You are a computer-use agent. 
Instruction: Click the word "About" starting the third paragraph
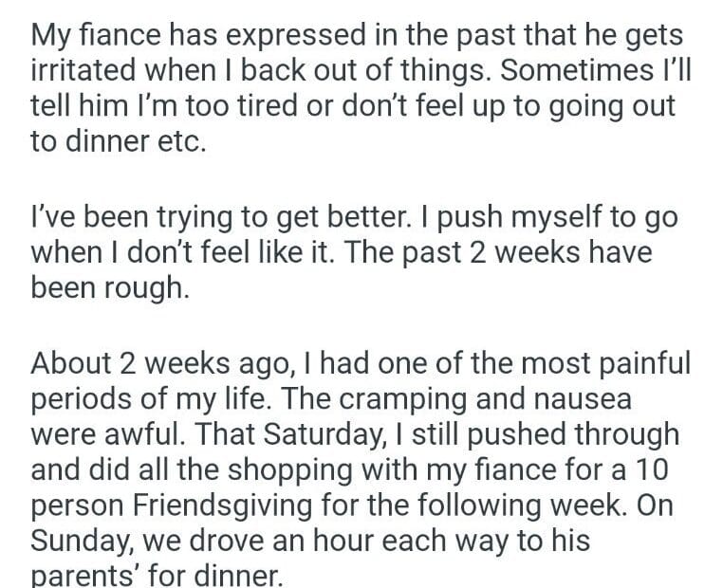71,364
